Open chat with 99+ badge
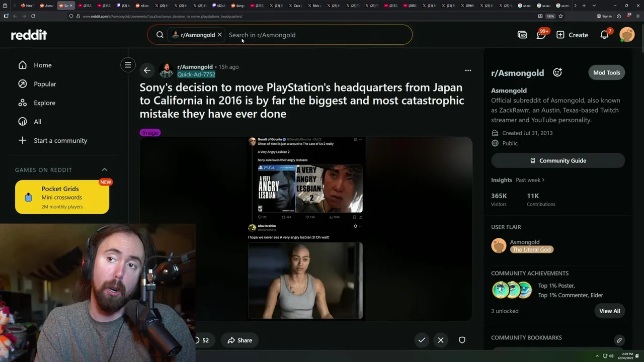Screen dimensions: 644x362 [x=541, y=35]
